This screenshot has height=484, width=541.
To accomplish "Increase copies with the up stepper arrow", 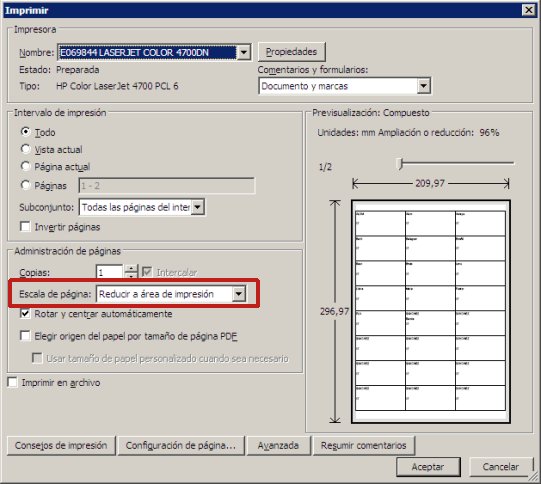I will coord(131,268).
